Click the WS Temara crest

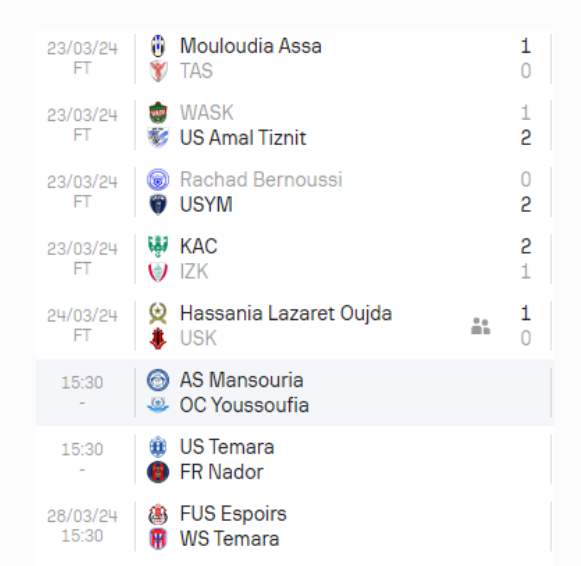(x=158, y=539)
